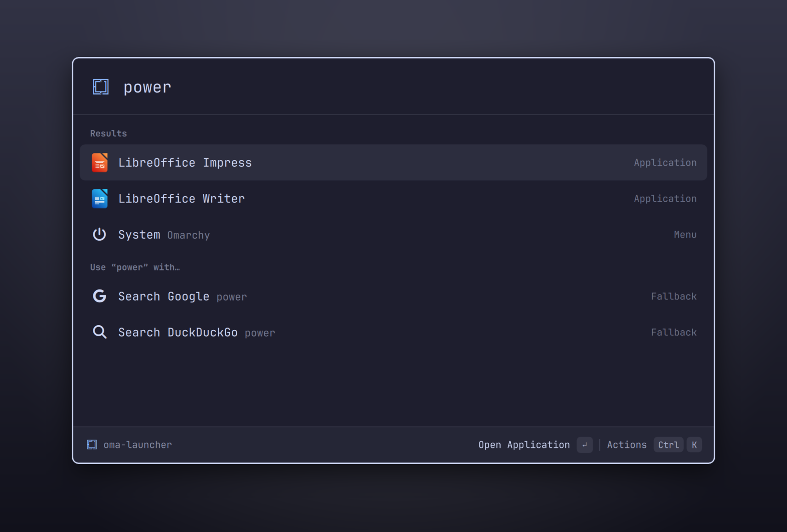Screen dimensions: 787x532
Task: Click the Application label on the Writer row
Action: click(665, 198)
